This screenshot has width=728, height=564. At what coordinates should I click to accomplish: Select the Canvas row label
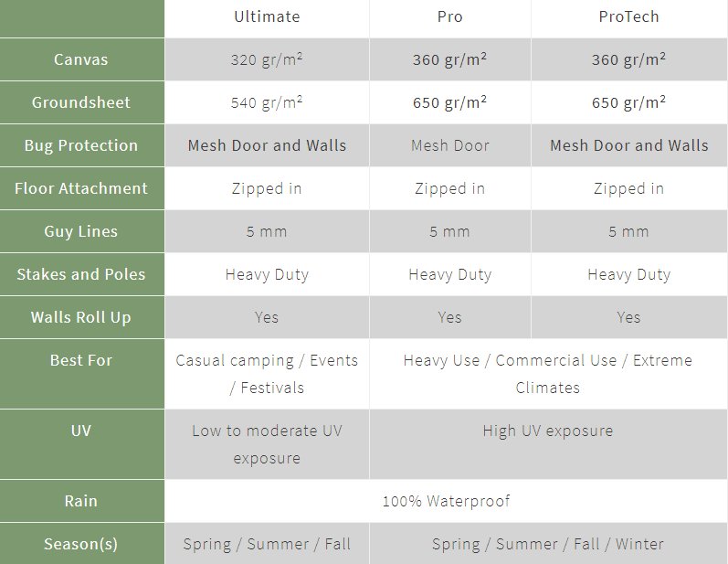tap(81, 59)
